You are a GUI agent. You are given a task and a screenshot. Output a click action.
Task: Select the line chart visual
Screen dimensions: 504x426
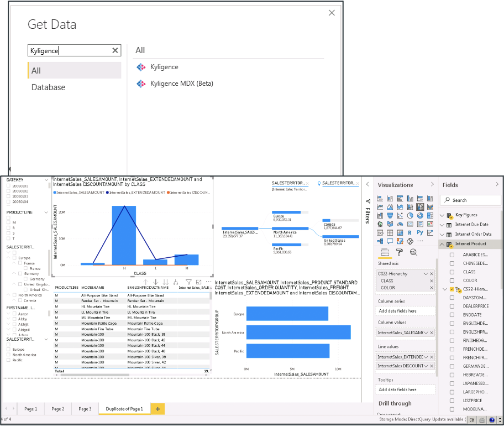380,207
